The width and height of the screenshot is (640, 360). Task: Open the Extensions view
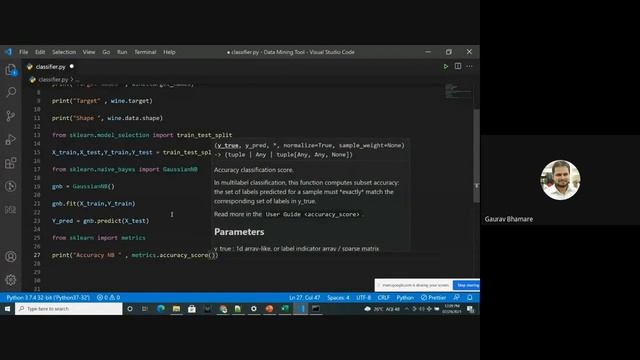coord(11,163)
